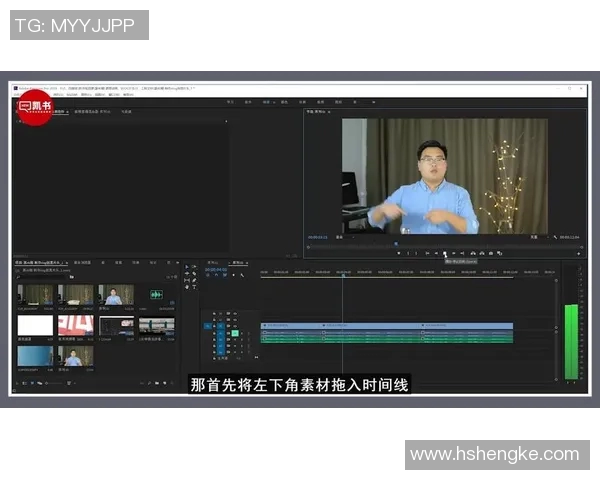The image size is (600, 480).
Task: Click New Bin folder icon in Project panel
Action: [x=157, y=383]
